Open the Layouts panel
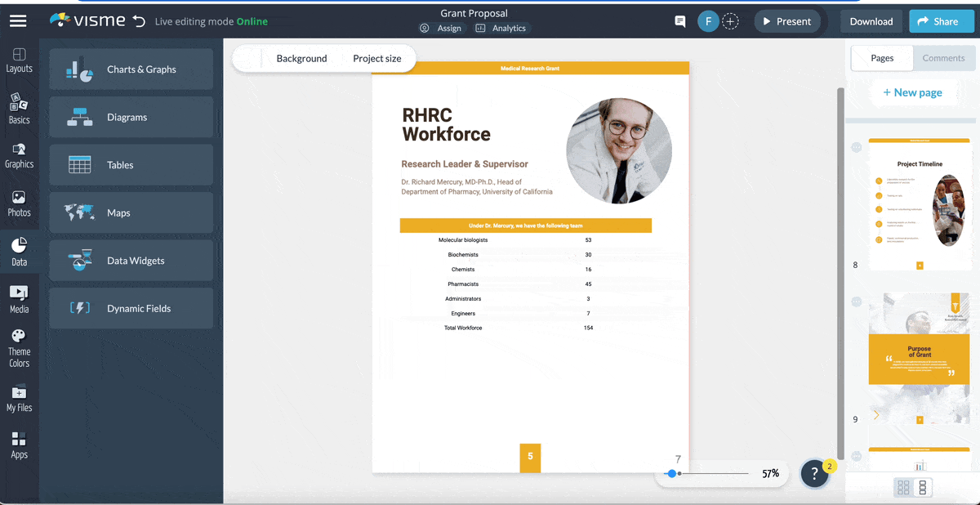 [18, 58]
